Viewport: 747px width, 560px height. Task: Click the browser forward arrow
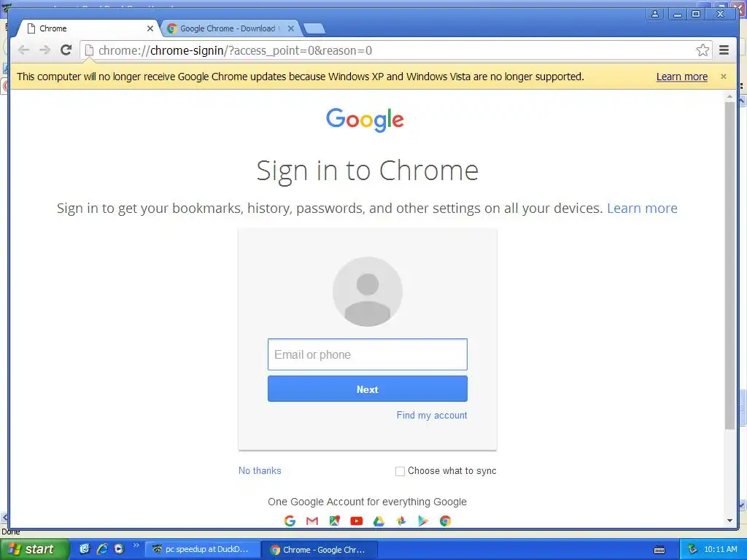44,50
